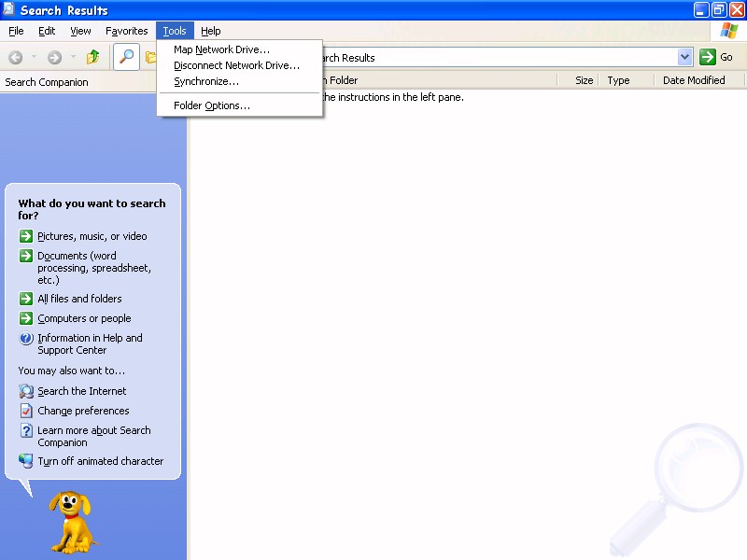Choose All files and folders search
Screen dimensions: 747x560
[x=79, y=299]
